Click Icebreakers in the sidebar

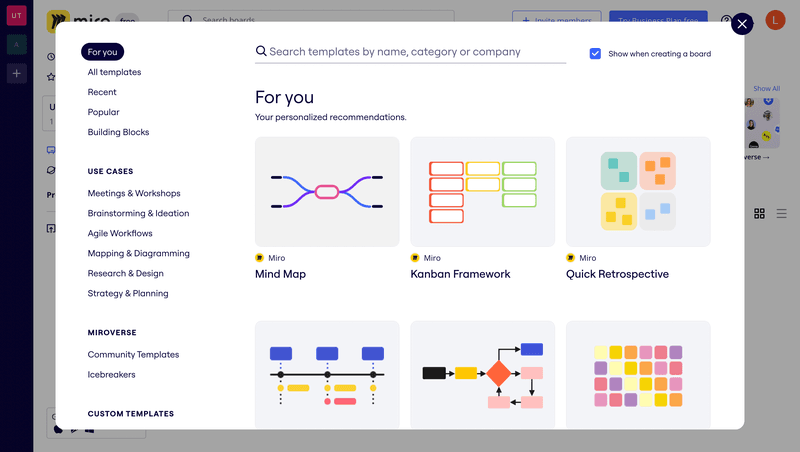pyautogui.click(x=111, y=374)
